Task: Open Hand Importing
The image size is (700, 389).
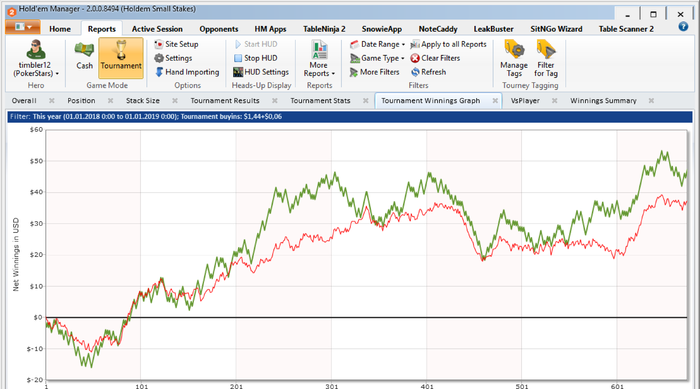Action: 187,72
